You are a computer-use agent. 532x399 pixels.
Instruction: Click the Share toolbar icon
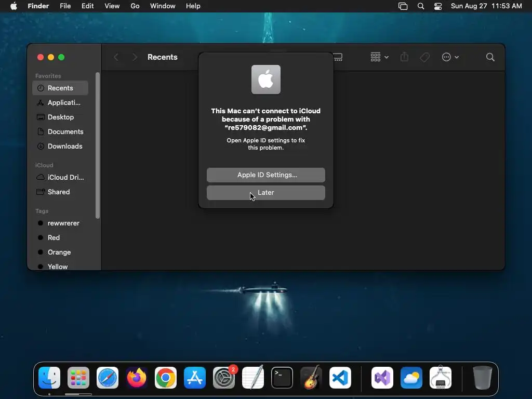pos(404,57)
